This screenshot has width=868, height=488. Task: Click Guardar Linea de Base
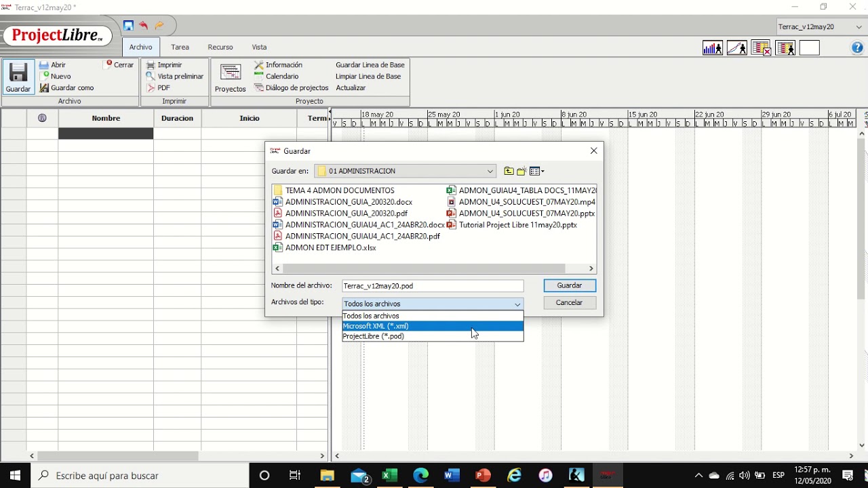click(x=370, y=65)
